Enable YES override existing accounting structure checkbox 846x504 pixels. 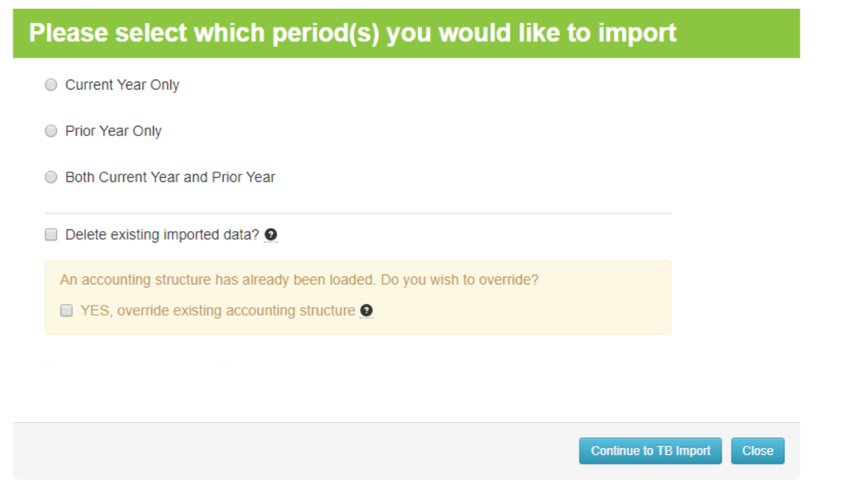tap(66, 311)
